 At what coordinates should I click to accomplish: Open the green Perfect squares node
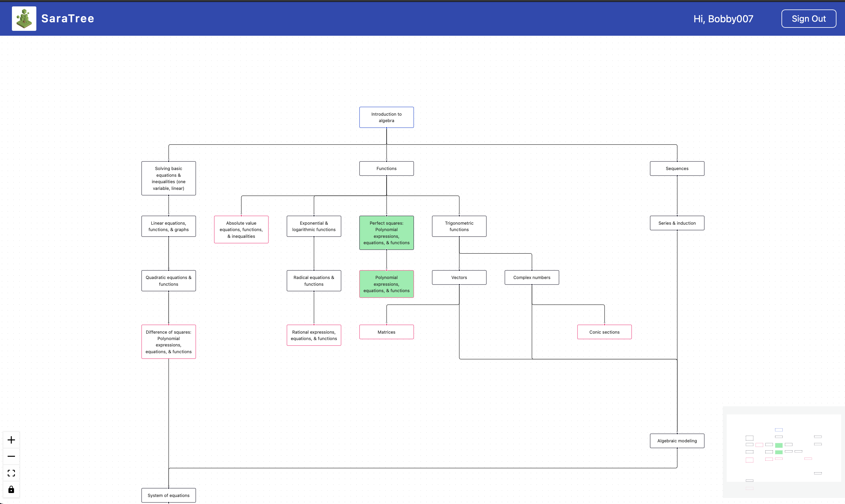click(x=386, y=233)
